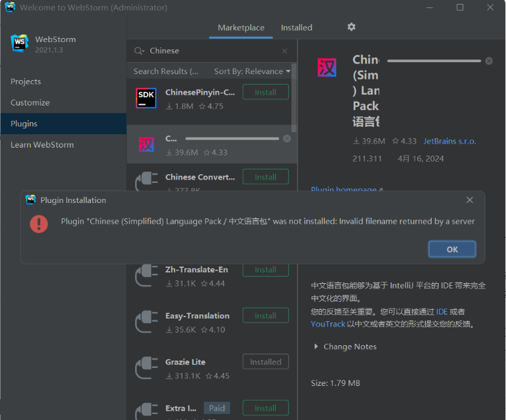Switch to the Marketplace tab

[241, 28]
